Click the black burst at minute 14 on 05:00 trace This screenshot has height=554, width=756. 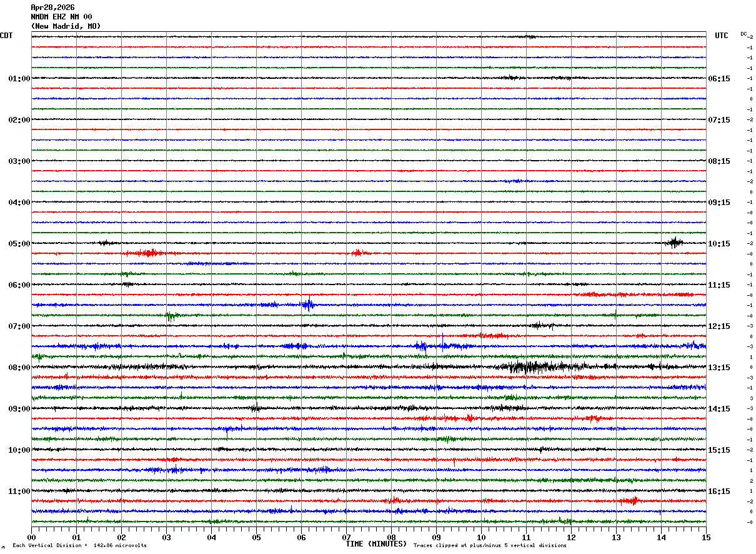674,243
